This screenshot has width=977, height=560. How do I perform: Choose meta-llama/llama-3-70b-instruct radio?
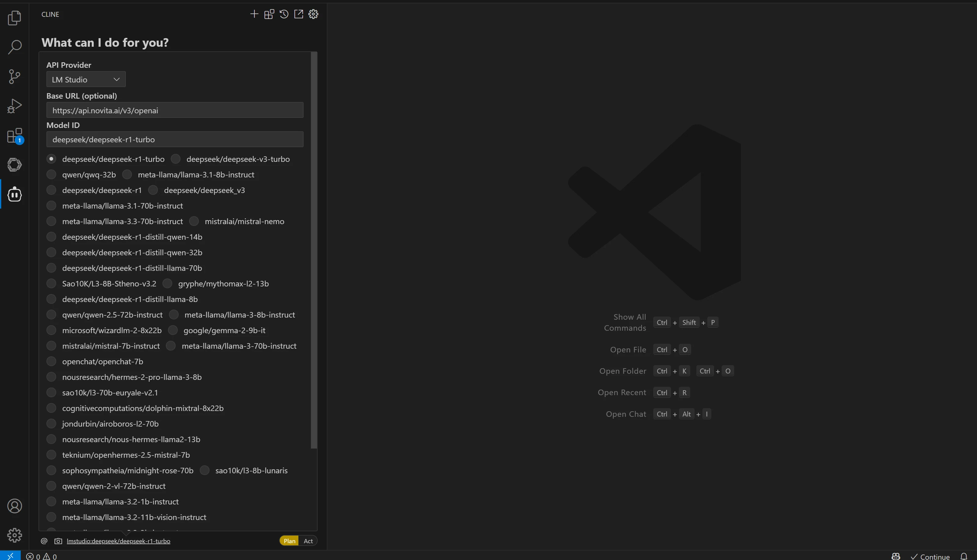171,346
